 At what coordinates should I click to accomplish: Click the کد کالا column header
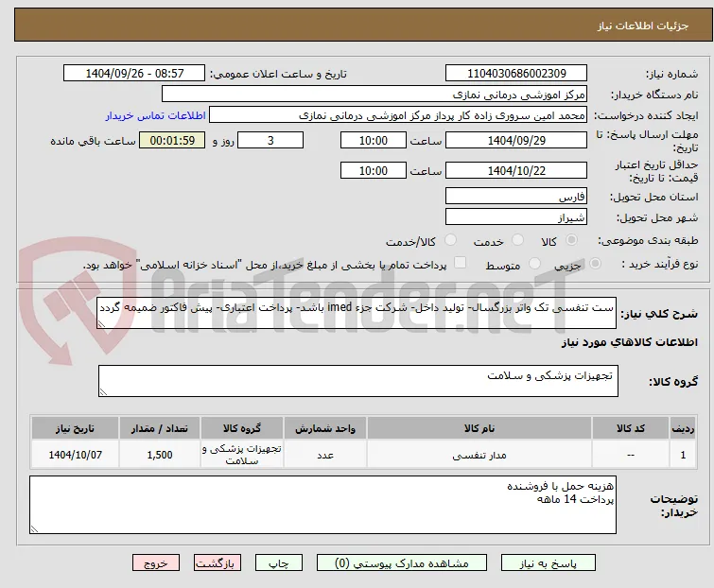(x=630, y=428)
